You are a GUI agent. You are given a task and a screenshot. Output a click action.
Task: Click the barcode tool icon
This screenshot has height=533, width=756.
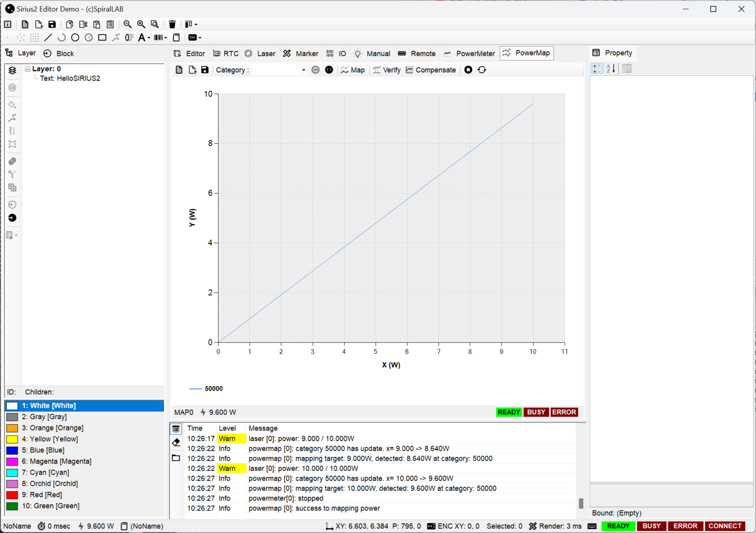click(158, 37)
